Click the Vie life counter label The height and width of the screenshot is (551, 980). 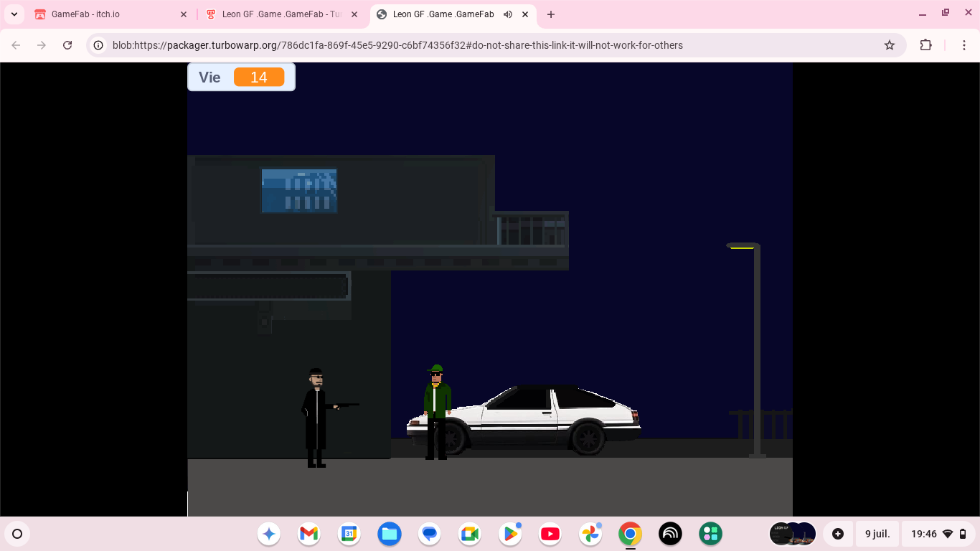tap(209, 77)
